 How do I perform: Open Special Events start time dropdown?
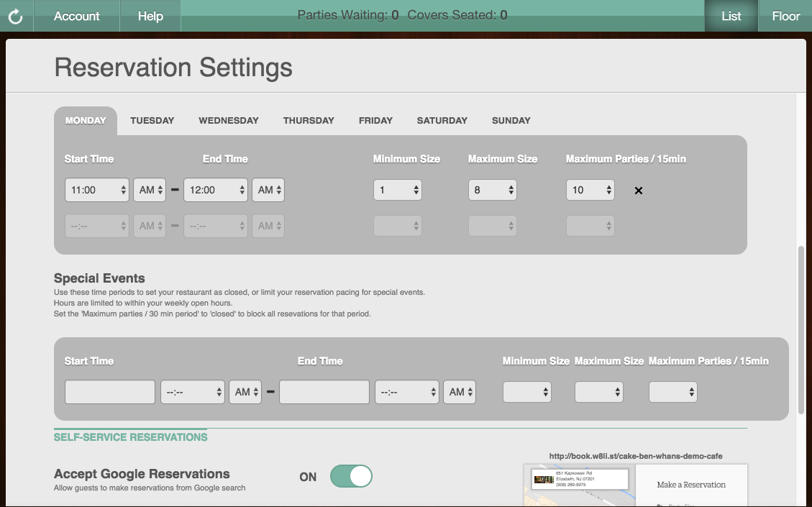coord(193,392)
